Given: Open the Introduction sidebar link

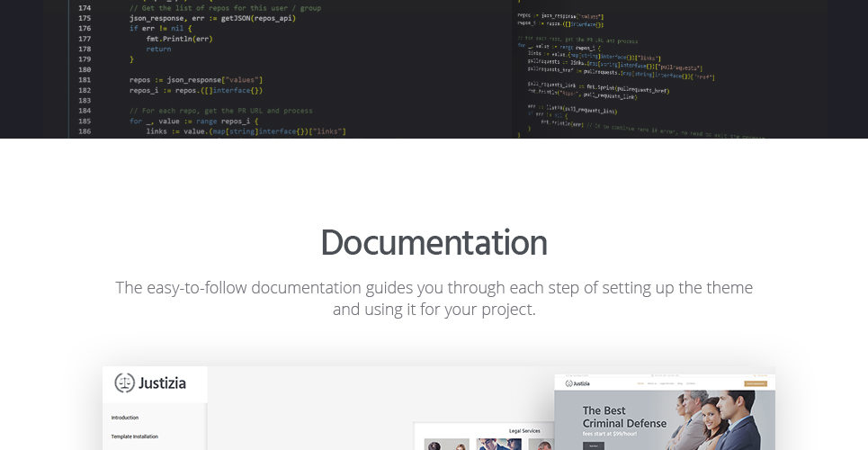Looking at the screenshot, I should tap(124, 418).
